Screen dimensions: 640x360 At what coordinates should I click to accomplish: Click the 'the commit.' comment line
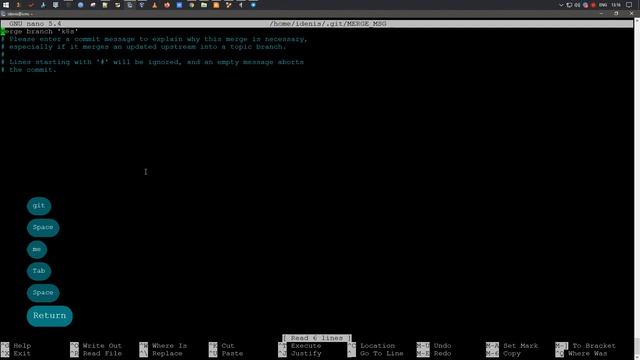(x=29, y=70)
